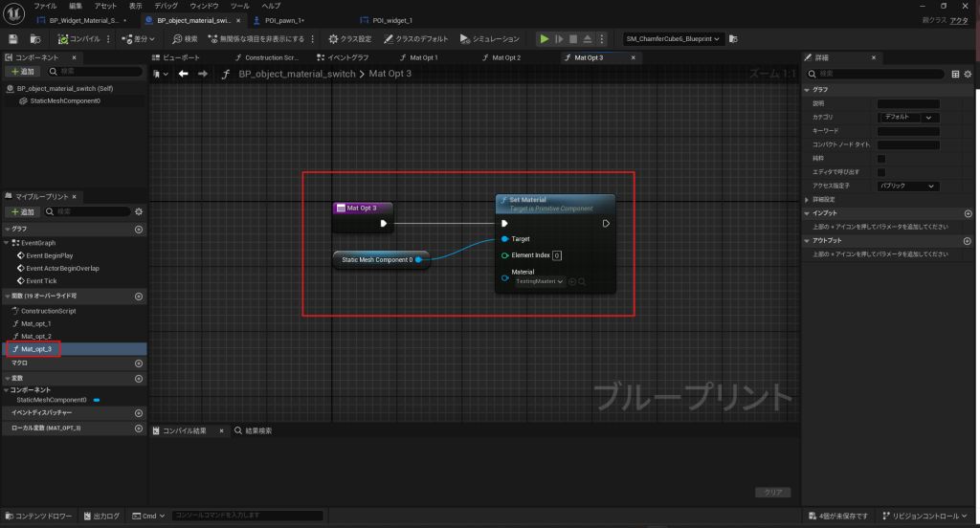The height and width of the screenshot is (528, 980).
Task: Browse to the material asset icon
Action: [x=581, y=281]
